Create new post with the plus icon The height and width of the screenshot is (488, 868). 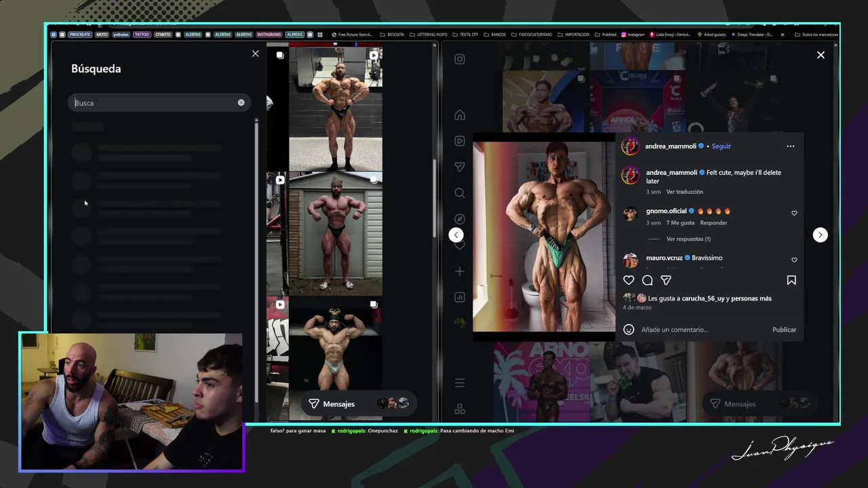(460, 271)
